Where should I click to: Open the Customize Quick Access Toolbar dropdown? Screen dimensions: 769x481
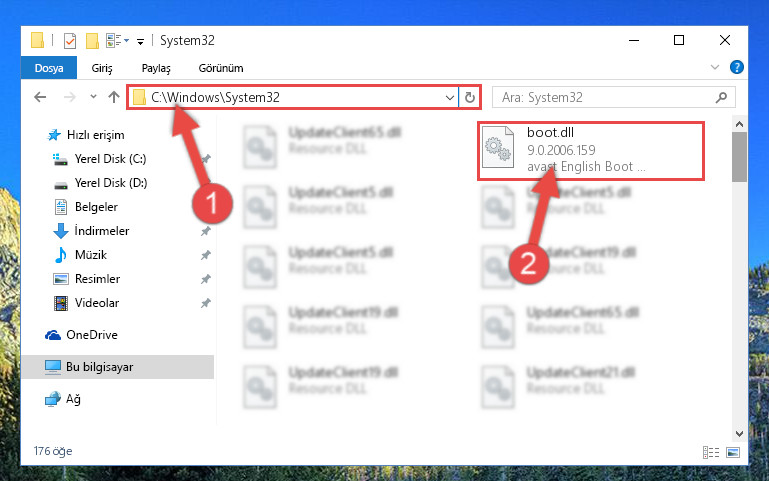140,42
